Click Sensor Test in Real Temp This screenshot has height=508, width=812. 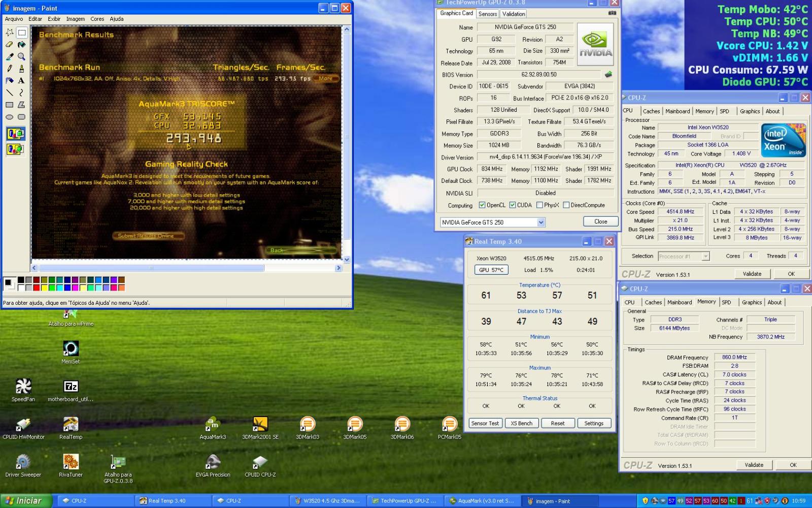pyautogui.click(x=485, y=423)
